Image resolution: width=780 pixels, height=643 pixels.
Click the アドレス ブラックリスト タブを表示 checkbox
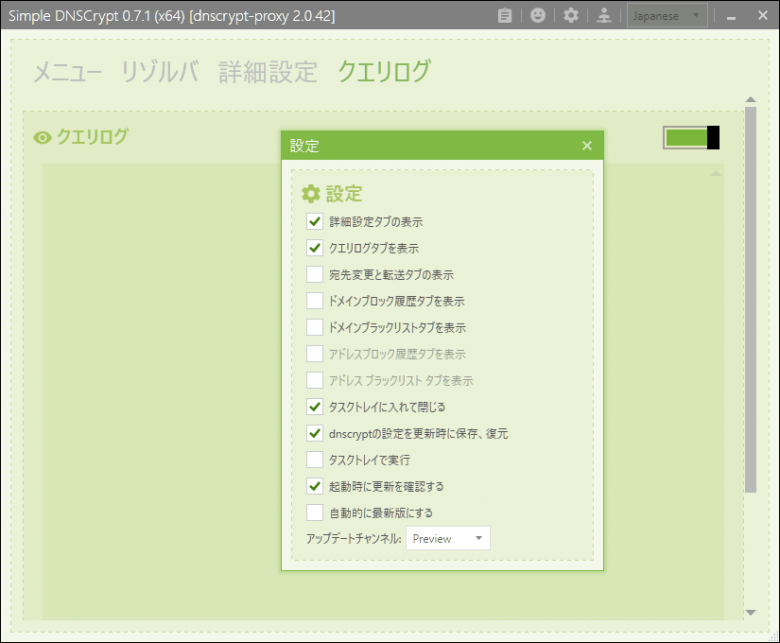click(x=314, y=380)
